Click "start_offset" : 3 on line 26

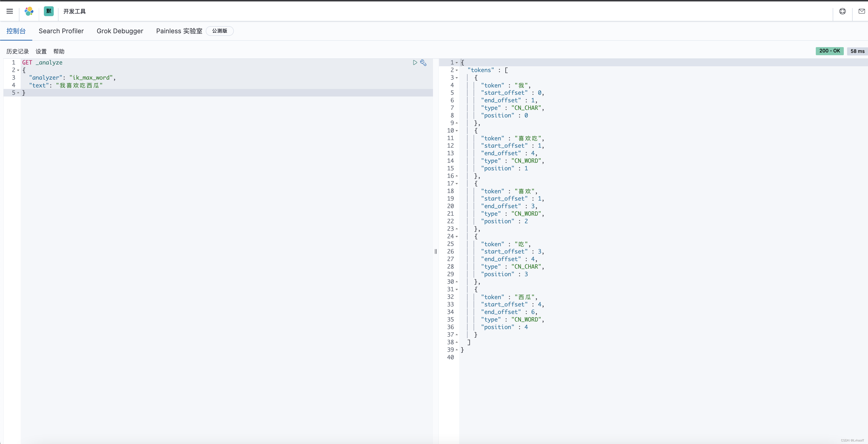pyautogui.click(x=511, y=251)
